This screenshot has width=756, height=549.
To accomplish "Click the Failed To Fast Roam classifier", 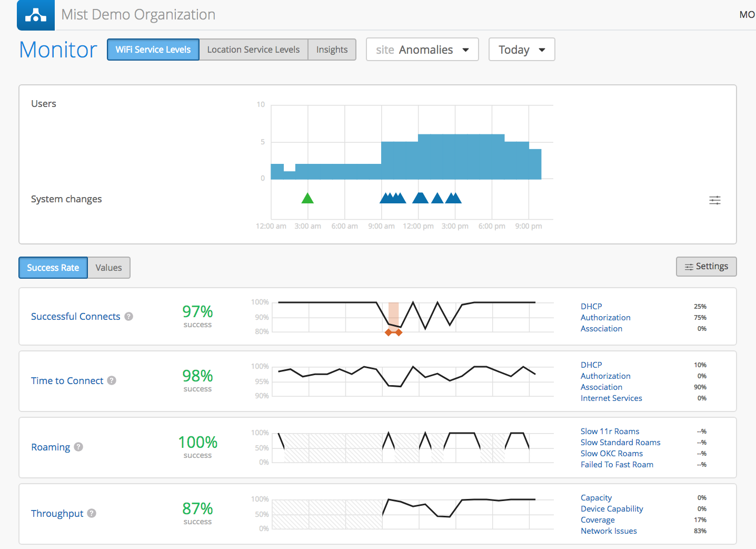I will tap(617, 464).
